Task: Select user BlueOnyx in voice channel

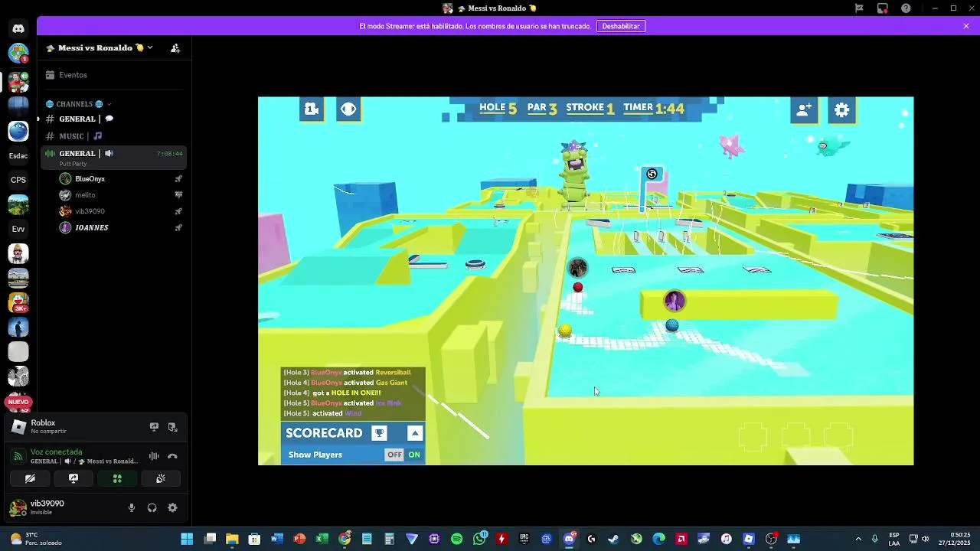Action: tap(121, 179)
